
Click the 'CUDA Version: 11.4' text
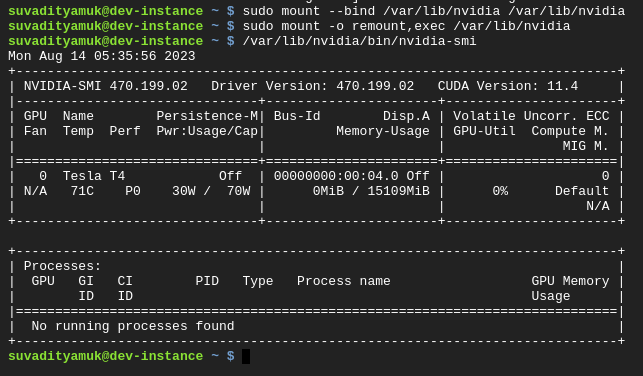point(508,86)
